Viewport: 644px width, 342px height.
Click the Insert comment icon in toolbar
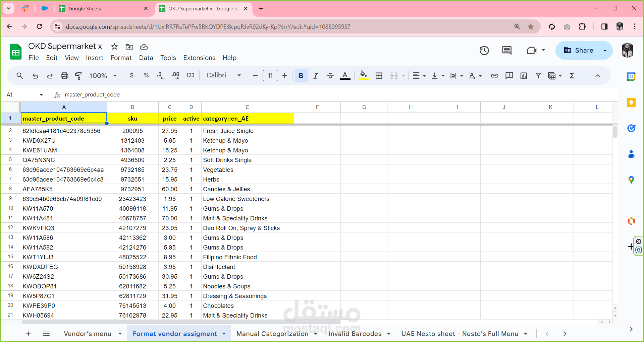pos(509,76)
